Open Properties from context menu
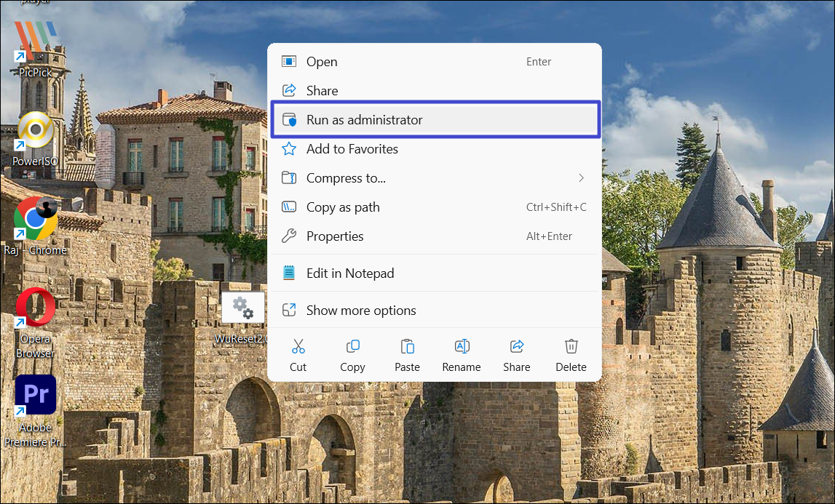Viewport: 835px width, 504px height. [335, 236]
